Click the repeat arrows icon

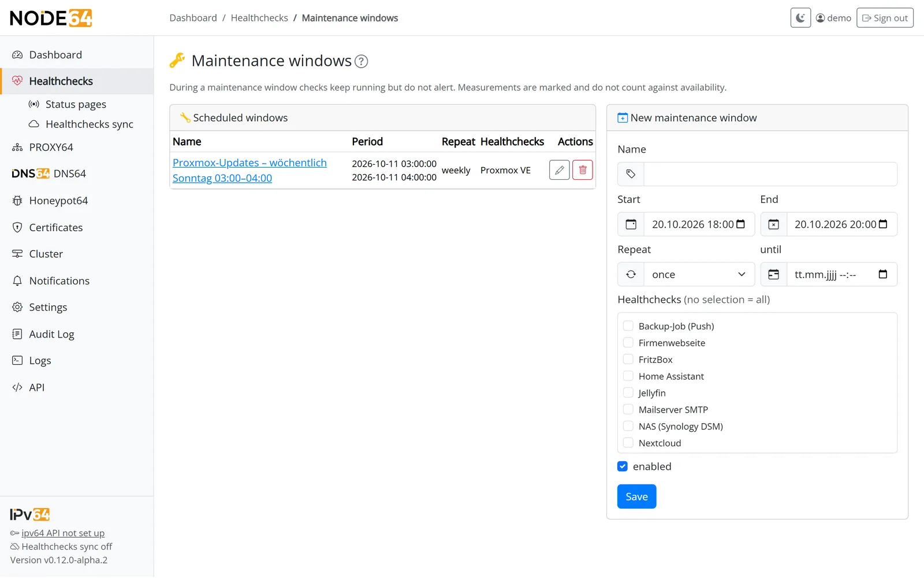(x=631, y=275)
